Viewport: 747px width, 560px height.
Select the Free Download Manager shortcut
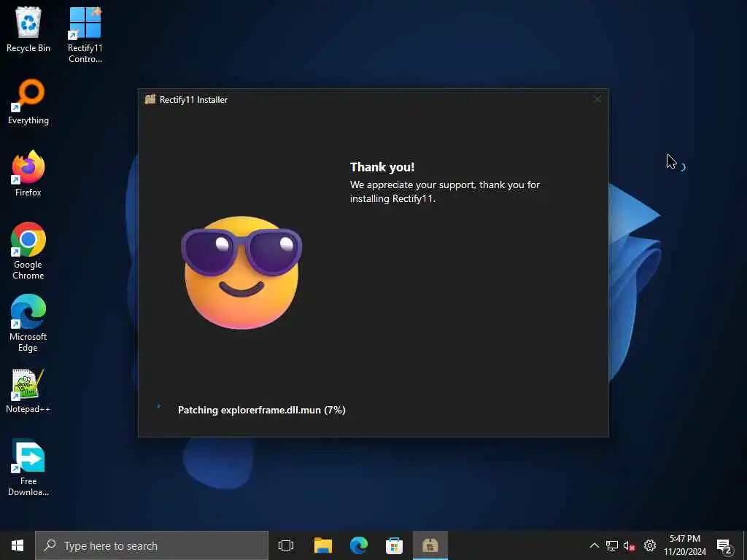pos(28,468)
